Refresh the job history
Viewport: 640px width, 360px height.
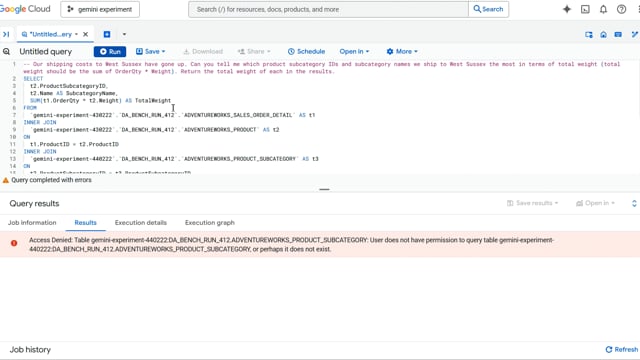622,349
